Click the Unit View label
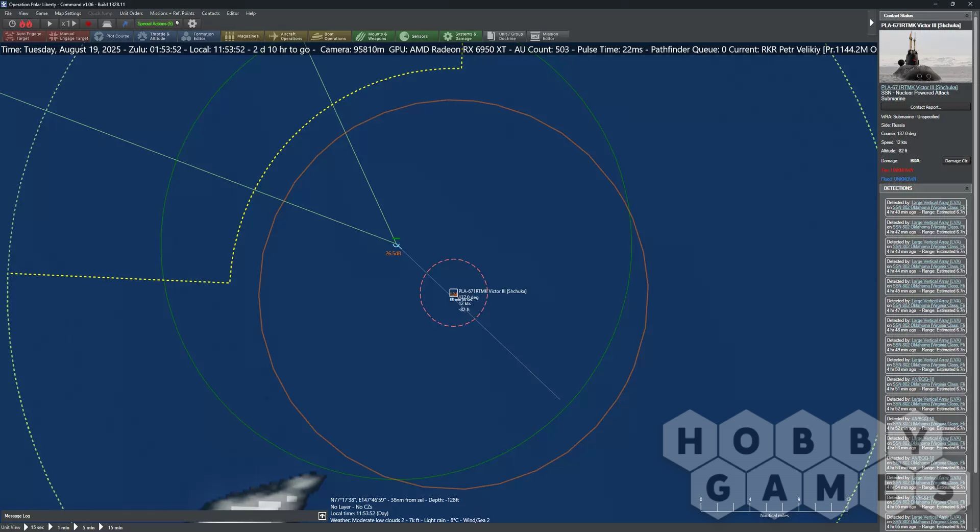980x532 pixels. (x=11, y=527)
